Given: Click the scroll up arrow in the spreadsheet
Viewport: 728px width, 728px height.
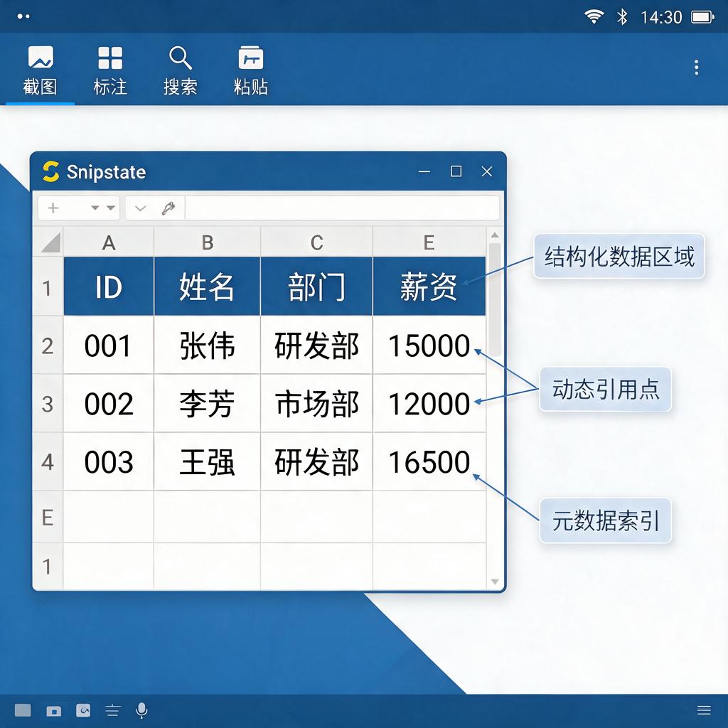Looking at the screenshot, I should [495, 235].
